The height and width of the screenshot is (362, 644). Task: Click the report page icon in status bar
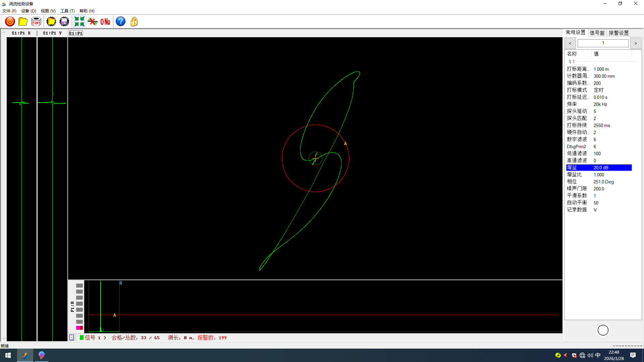click(71, 338)
